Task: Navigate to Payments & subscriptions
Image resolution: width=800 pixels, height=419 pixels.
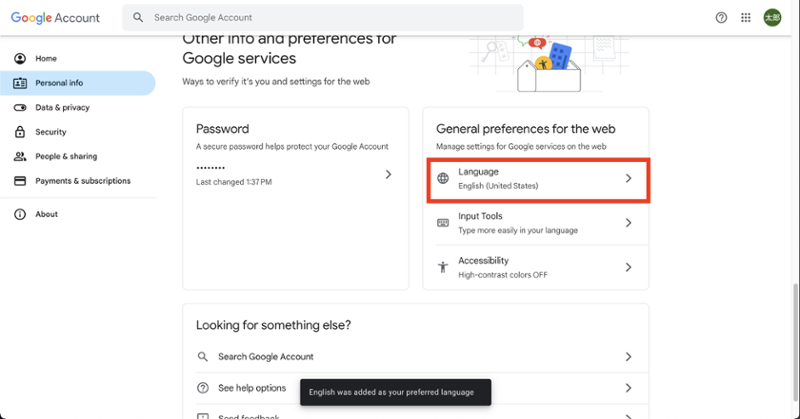Action: pyautogui.click(x=82, y=181)
